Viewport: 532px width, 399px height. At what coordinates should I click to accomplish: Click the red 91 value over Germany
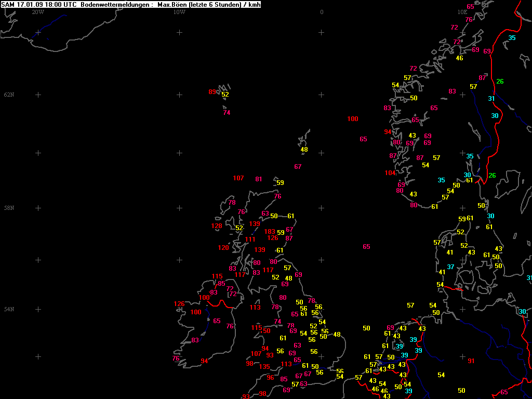(471, 361)
